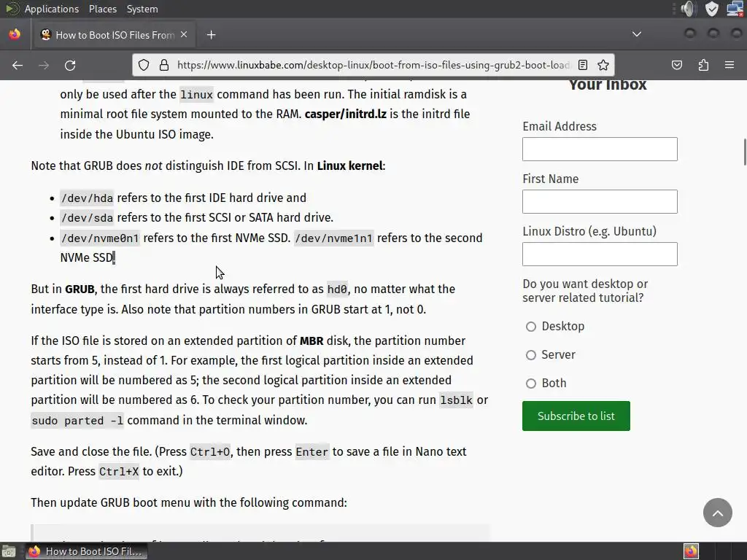Click the Ctrl+O key text

click(210, 451)
